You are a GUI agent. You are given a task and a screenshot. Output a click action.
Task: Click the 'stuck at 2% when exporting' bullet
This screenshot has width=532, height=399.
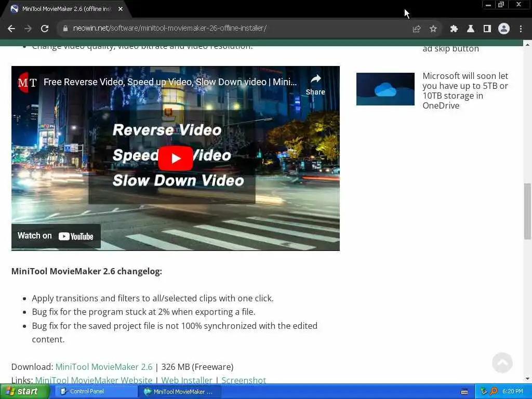(x=143, y=312)
